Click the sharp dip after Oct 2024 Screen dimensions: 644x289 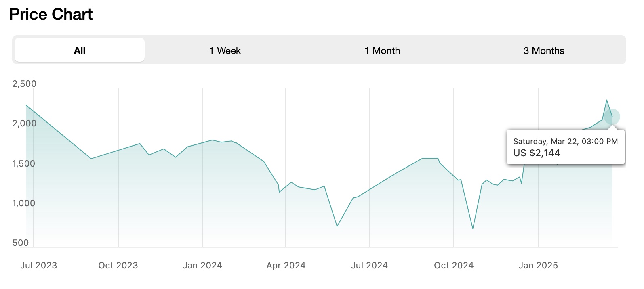473,228
